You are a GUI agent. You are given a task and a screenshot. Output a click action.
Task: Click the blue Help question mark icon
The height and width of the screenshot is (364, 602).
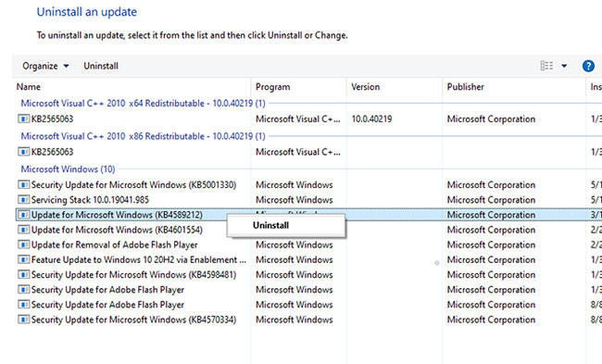[588, 66]
